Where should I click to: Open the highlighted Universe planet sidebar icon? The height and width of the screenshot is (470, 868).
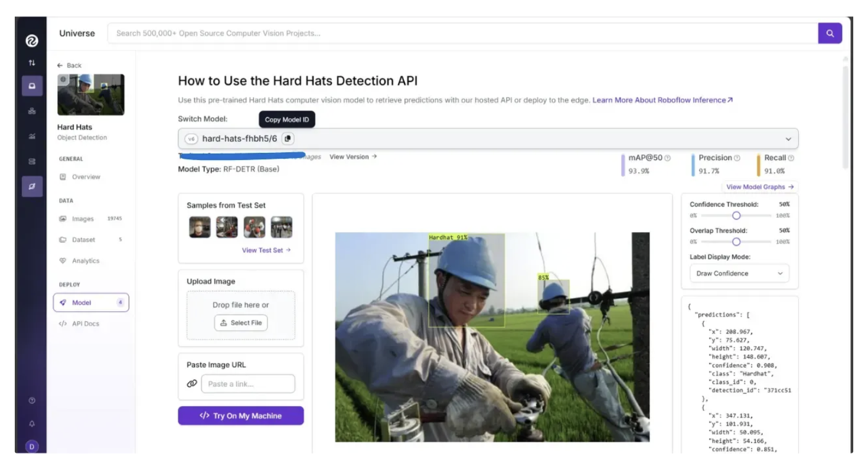(32, 186)
